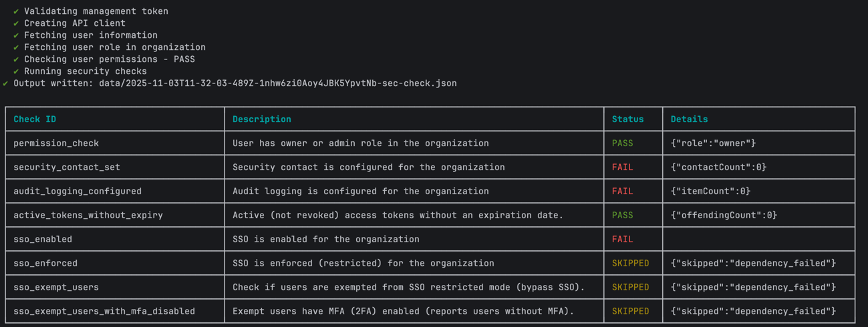Click the {"itemCount":0} details value
Image resolution: width=868 pixels, height=327 pixels.
711,192
